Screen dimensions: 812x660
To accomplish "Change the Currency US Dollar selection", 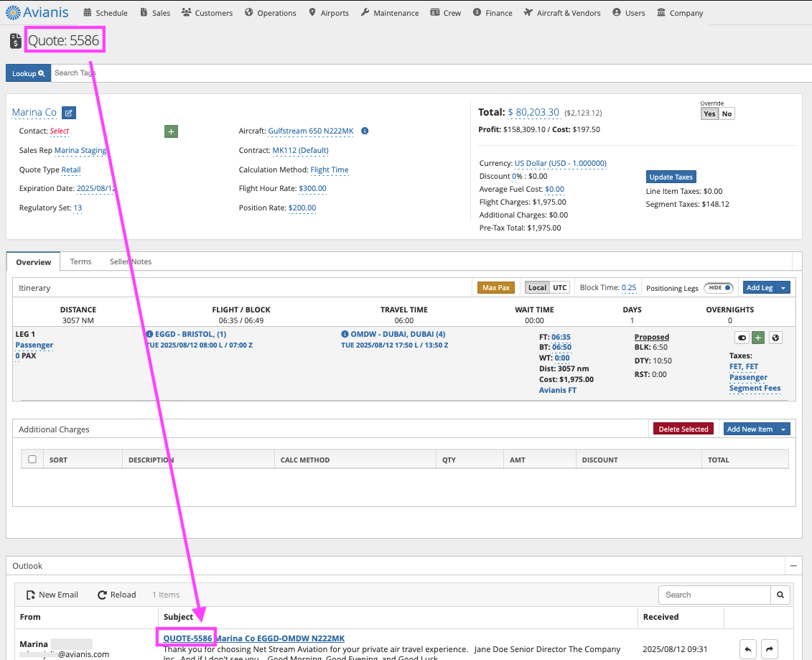I will 560,163.
